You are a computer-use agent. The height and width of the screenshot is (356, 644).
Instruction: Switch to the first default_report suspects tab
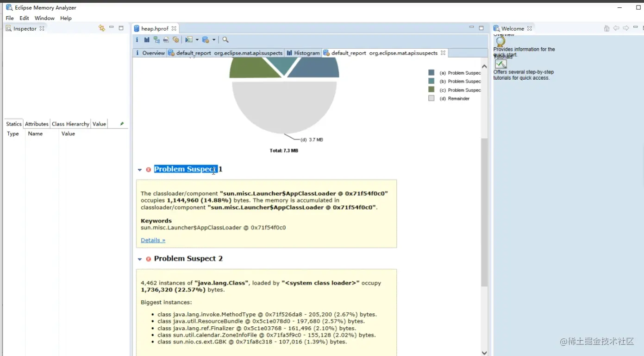pos(225,53)
